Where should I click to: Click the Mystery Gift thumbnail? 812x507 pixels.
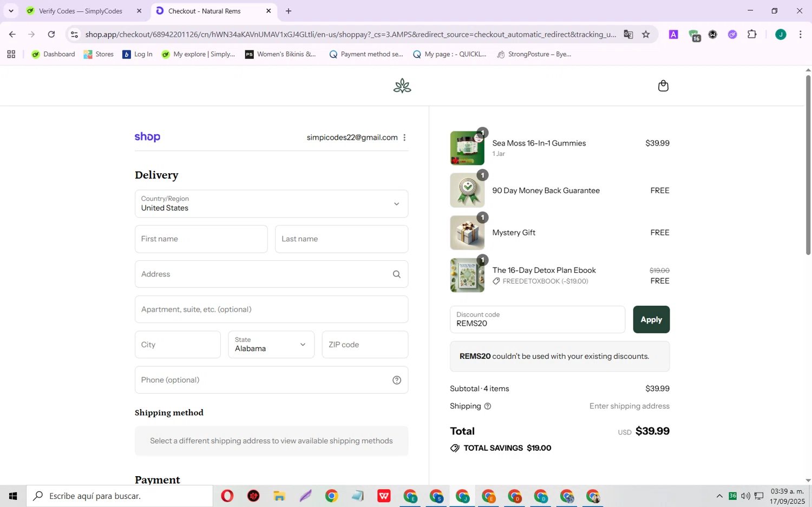[467, 233]
